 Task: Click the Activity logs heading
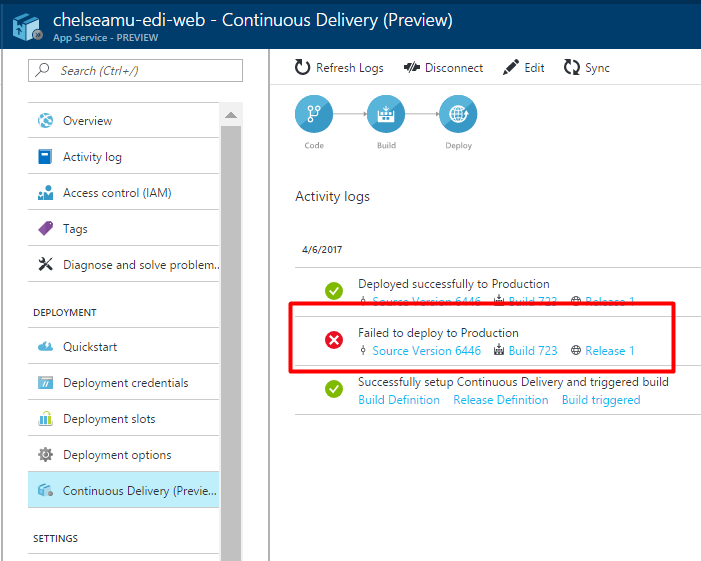332,197
